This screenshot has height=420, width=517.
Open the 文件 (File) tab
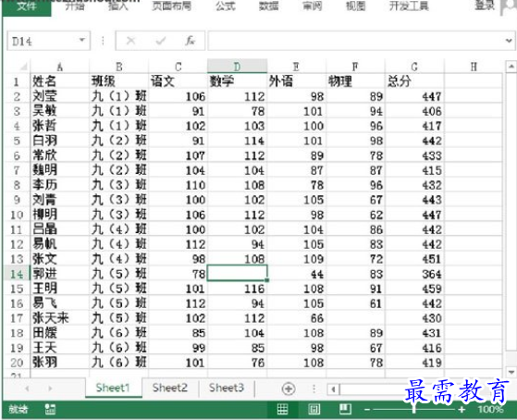(27, 6)
